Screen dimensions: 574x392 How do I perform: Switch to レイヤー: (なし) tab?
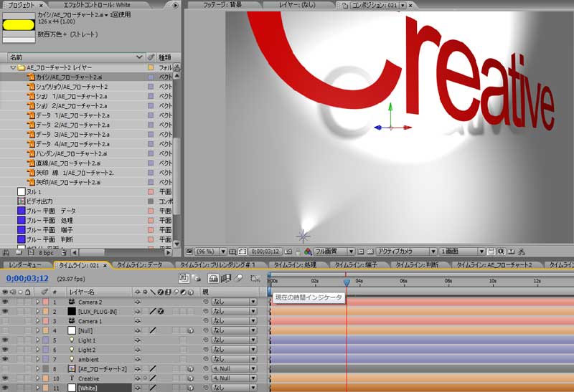click(297, 5)
